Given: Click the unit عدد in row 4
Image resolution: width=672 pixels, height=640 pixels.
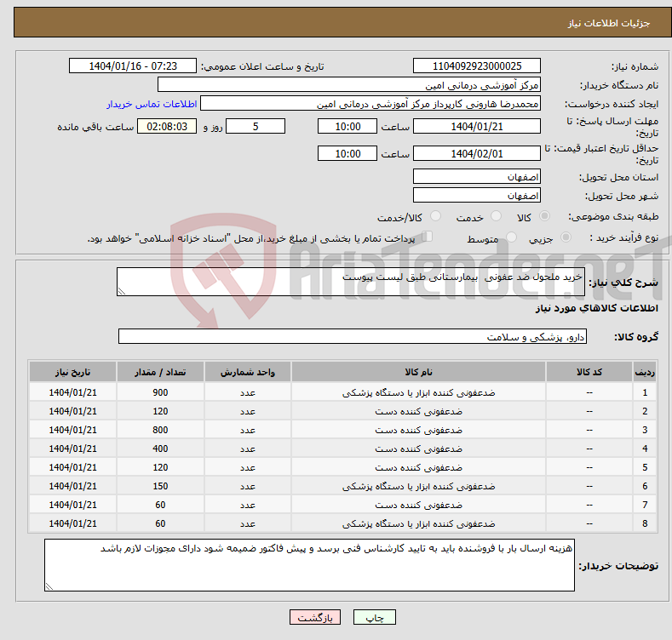Looking at the screenshot, I should tap(248, 449).
